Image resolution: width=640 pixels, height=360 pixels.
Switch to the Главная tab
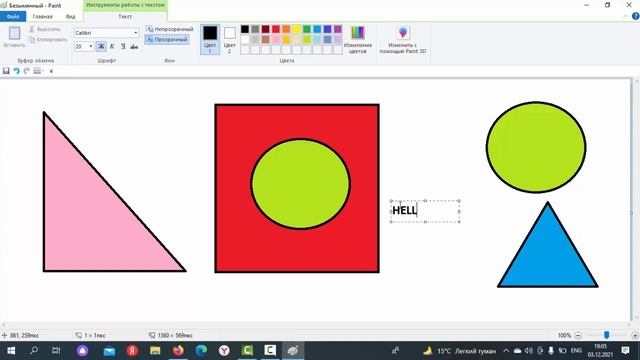pos(42,16)
